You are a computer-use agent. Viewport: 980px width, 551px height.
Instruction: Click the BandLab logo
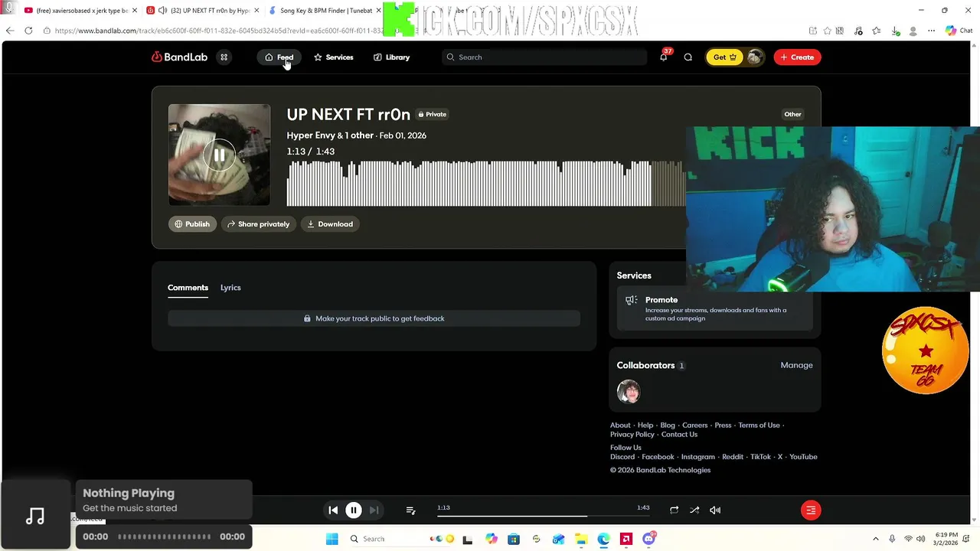click(179, 57)
